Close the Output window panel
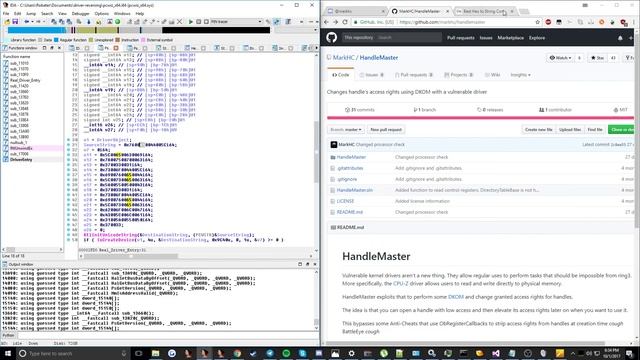 (x=315, y=264)
